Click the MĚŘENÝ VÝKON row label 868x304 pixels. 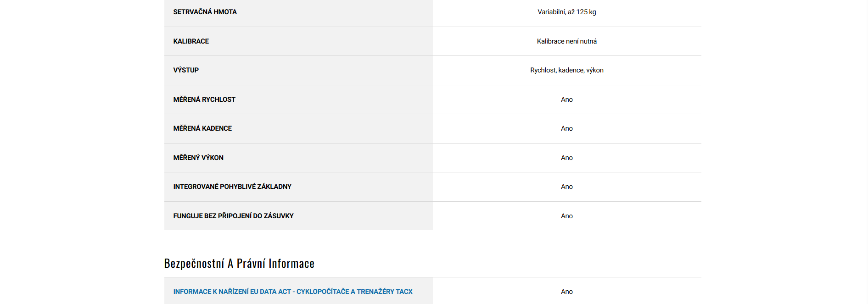tap(198, 158)
